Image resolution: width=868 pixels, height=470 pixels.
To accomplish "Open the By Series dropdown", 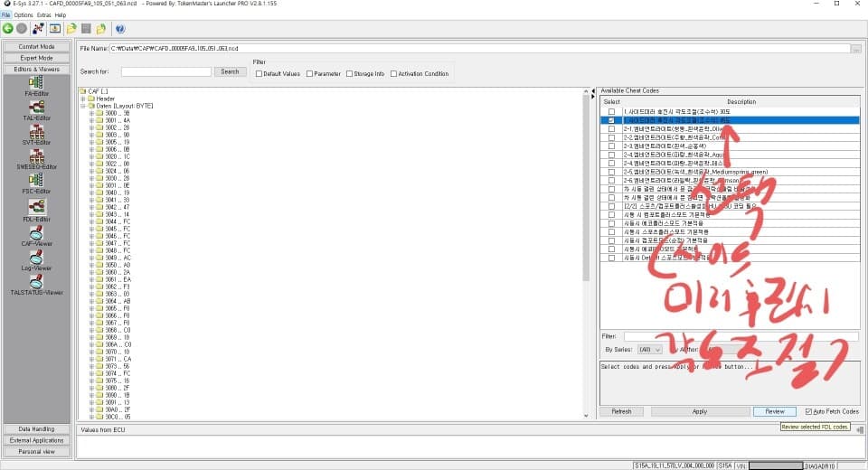I will [650, 349].
